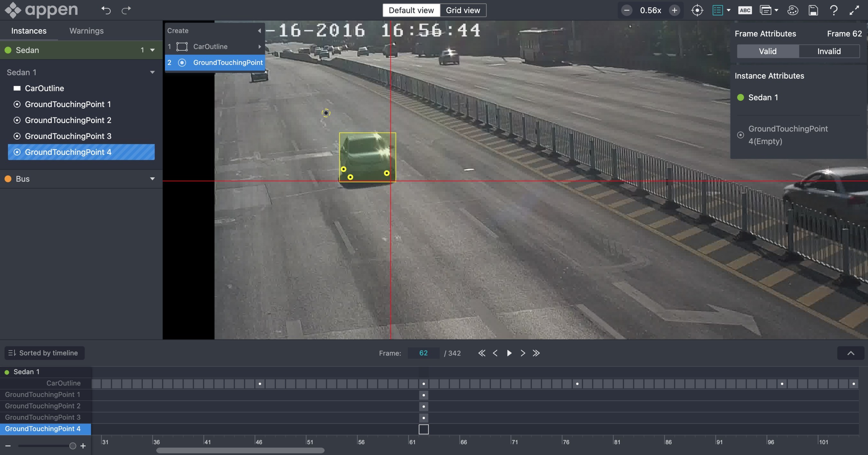Switch to Grid view
Viewport: 868px width, 455px height.
pos(463,10)
